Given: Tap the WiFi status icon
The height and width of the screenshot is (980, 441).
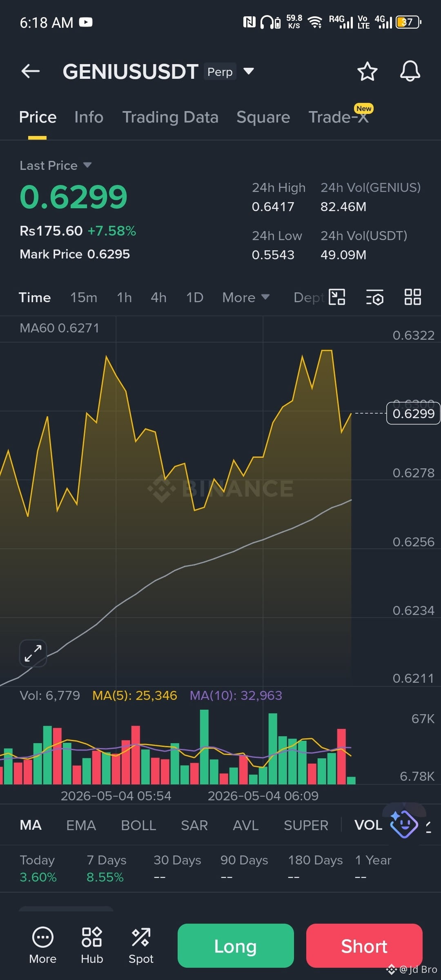Looking at the screenshot, I should pos(315,22).
